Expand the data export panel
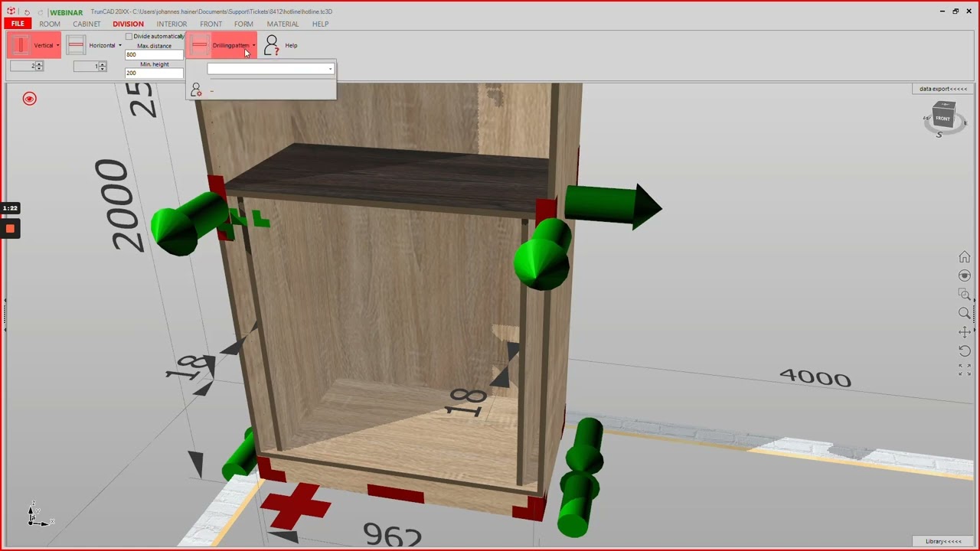 (x=943, y=89)
